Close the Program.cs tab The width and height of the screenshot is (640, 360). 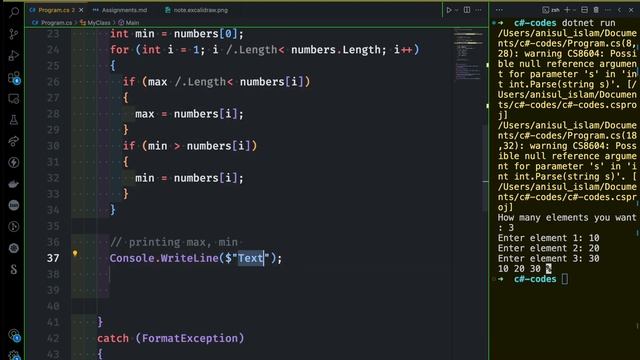[x=81, y=10]
